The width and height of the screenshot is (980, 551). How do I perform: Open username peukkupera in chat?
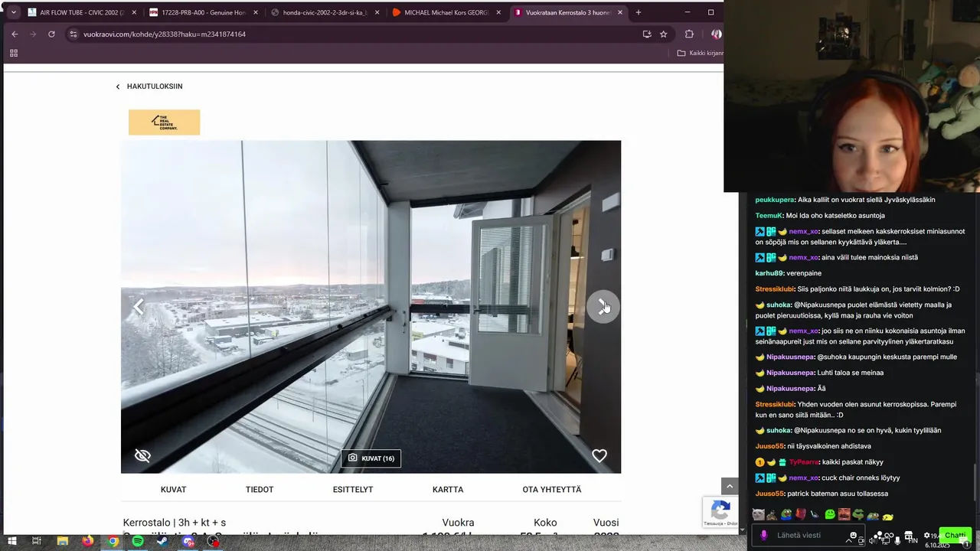point(775,200)
